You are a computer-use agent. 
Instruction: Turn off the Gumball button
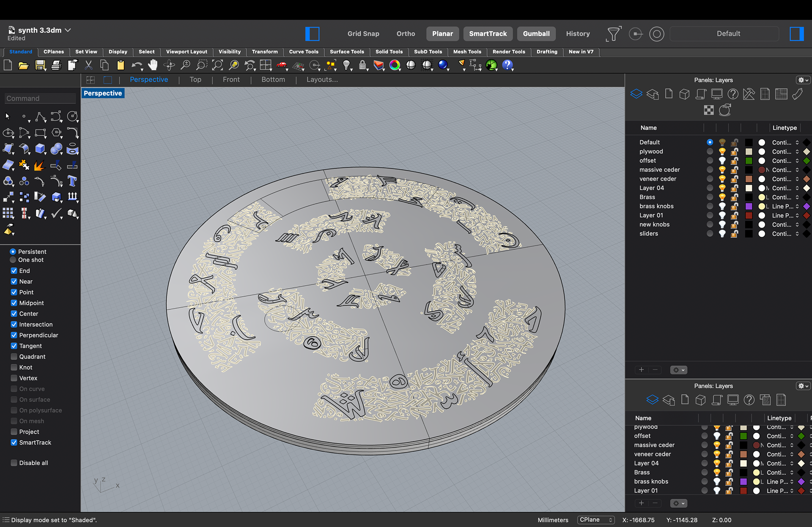536,34
